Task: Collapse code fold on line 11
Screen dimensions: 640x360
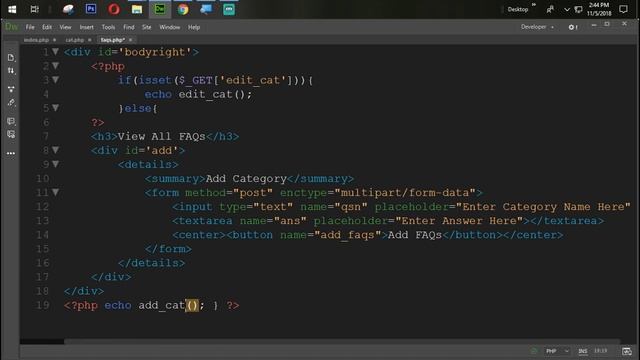Action: pyautogui.click(x=56, y=192)
